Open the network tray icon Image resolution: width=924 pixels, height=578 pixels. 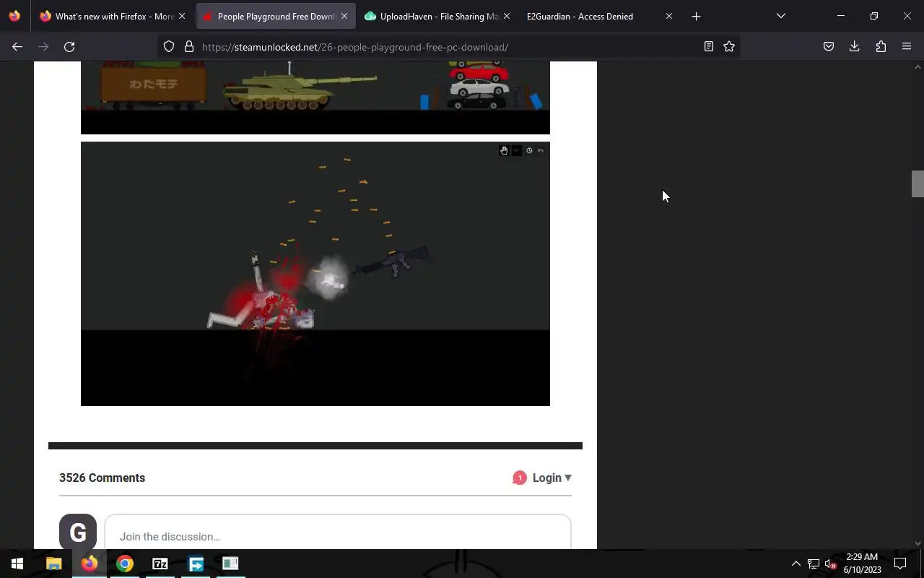tap(814, 564)
